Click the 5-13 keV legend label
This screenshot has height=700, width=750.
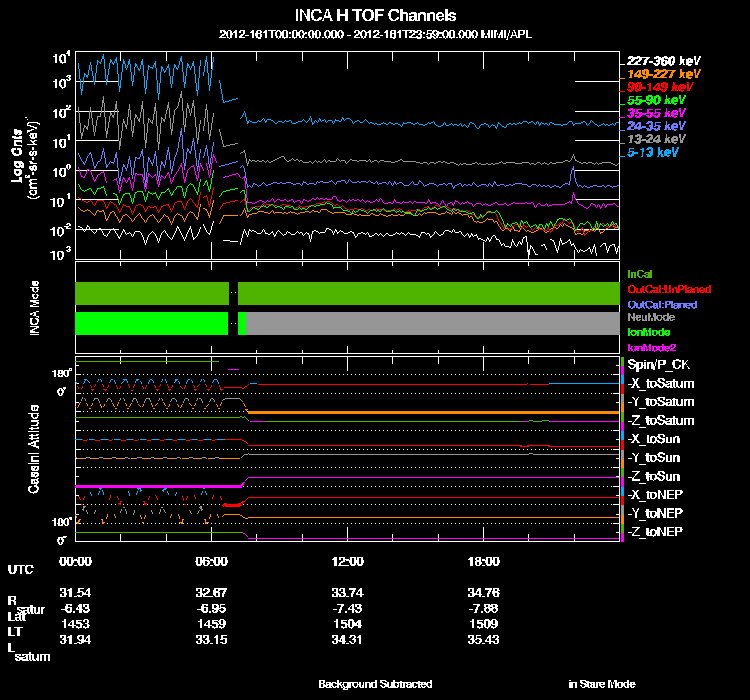tap(653, 152)
